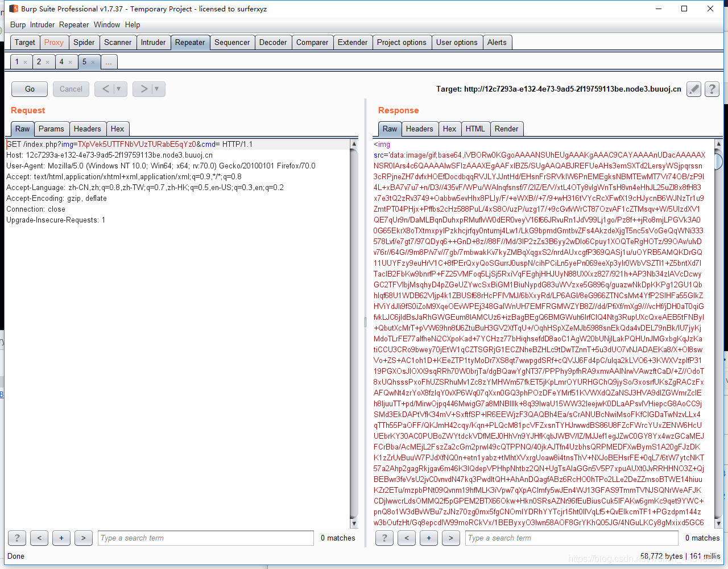Click response search help button
The image size is (728, 569).
point(384,538)
